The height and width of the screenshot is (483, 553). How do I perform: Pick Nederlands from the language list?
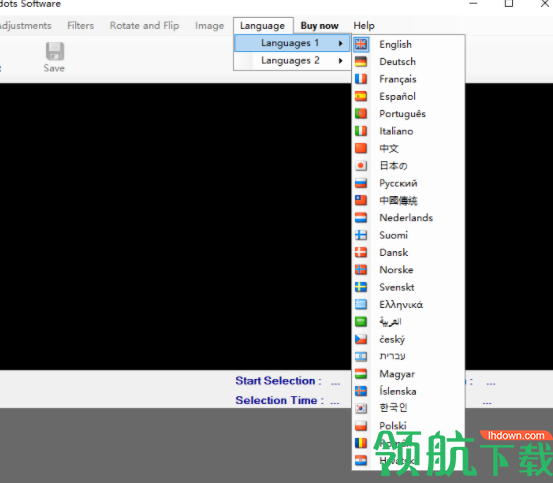click(408, 218)
